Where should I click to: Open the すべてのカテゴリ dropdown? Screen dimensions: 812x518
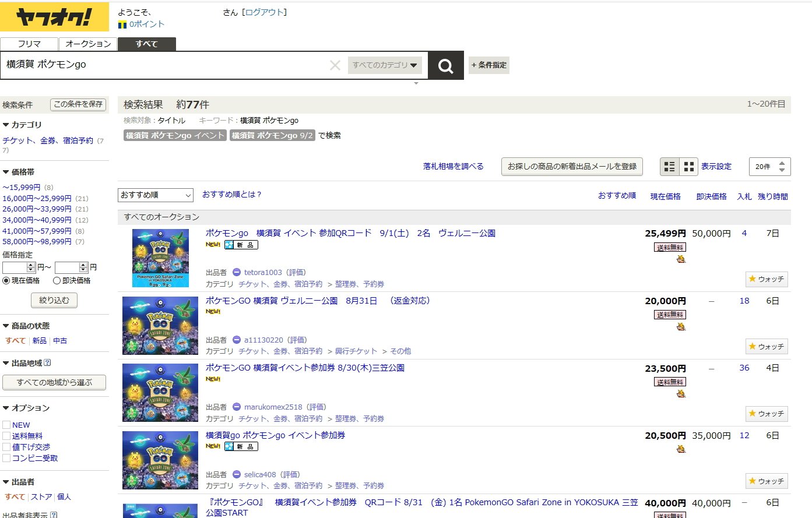(385, 65)
